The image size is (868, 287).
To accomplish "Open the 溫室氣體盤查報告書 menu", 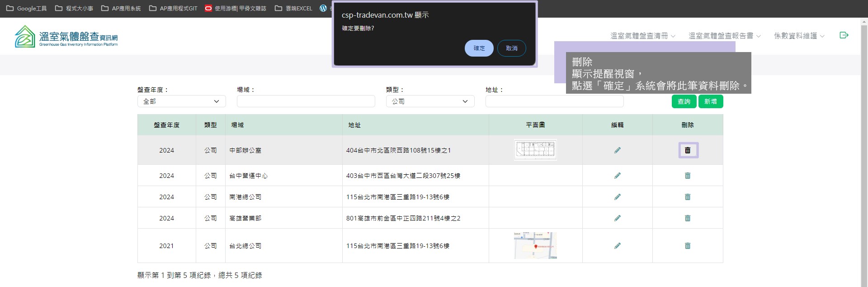I will tap(724, 36).
